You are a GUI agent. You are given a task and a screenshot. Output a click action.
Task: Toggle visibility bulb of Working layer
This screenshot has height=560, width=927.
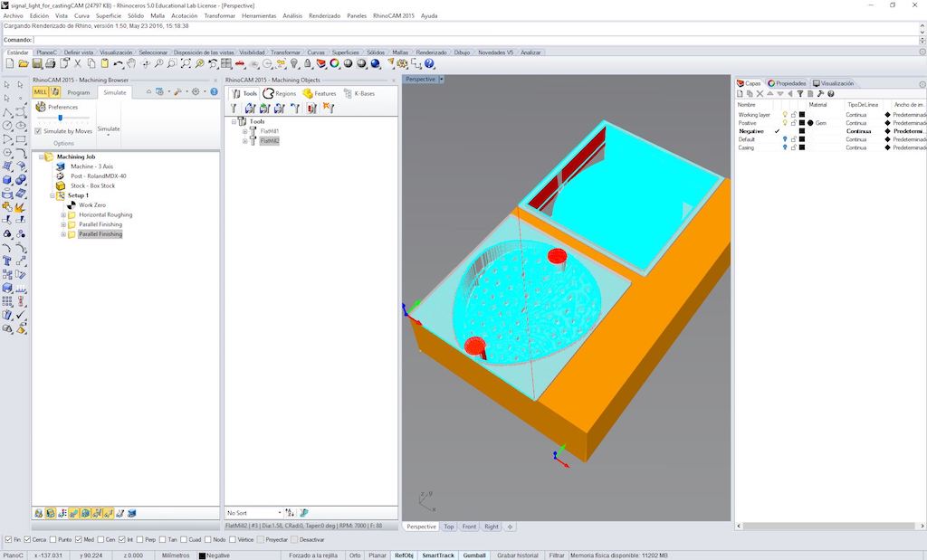[785, 115]
